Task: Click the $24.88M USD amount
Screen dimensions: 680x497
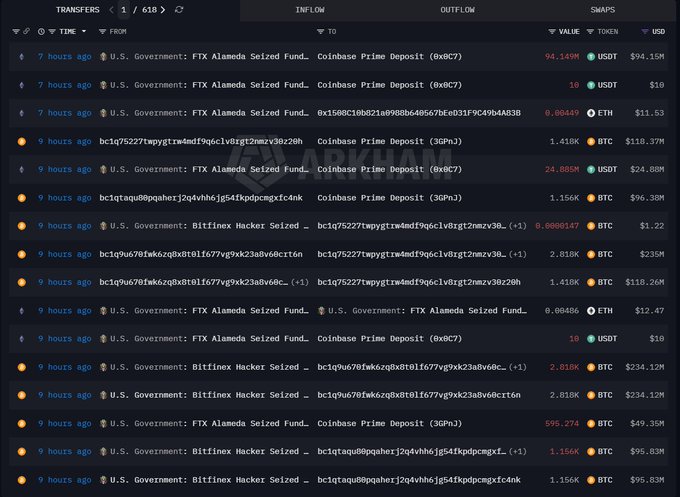Action: (x=647, y=170)
